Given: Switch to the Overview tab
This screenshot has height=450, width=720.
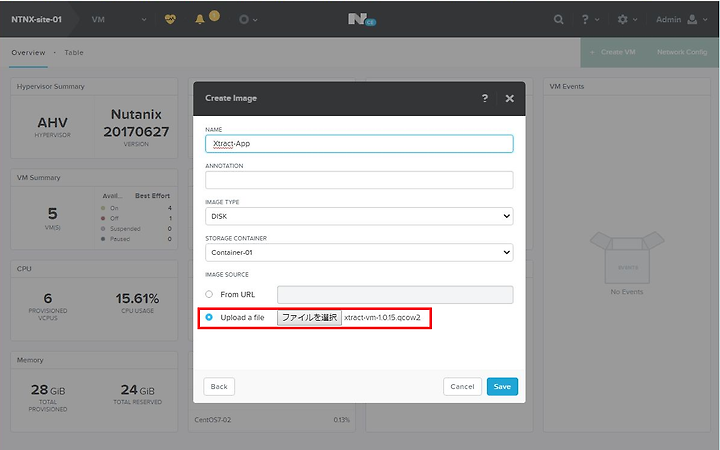Looking at the screenshot, I should (x=28, y=52).
